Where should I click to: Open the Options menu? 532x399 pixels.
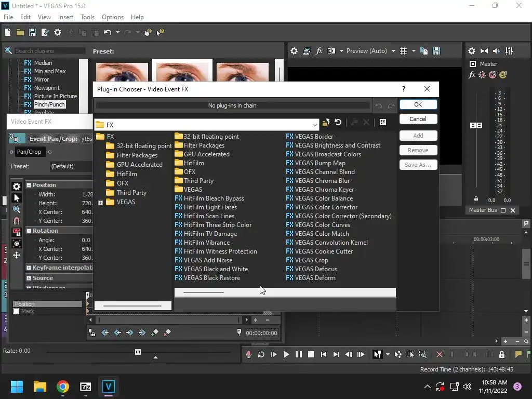click(x=113, y=17)
